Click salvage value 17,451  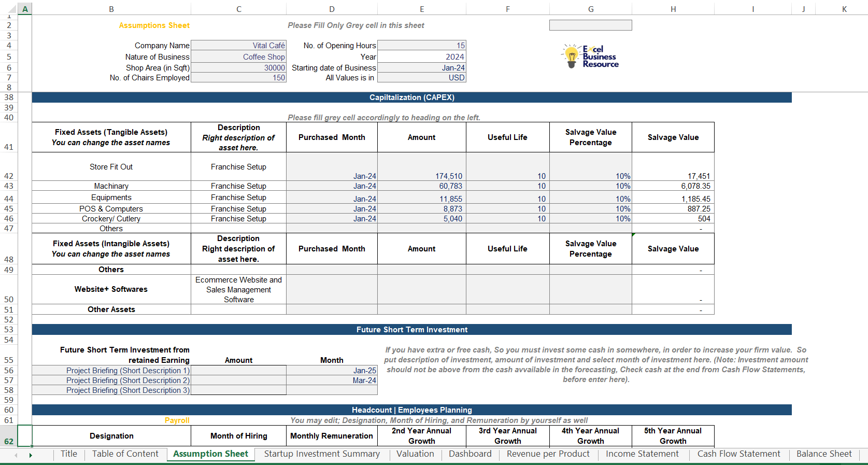[x=673, y=166]
